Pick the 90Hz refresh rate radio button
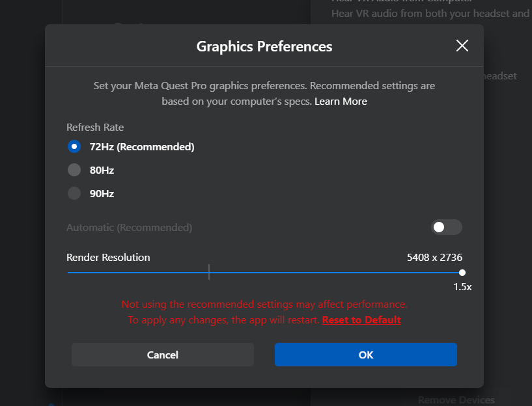The image size is (532, 406). pyautogui.click(x=74, y=193)
